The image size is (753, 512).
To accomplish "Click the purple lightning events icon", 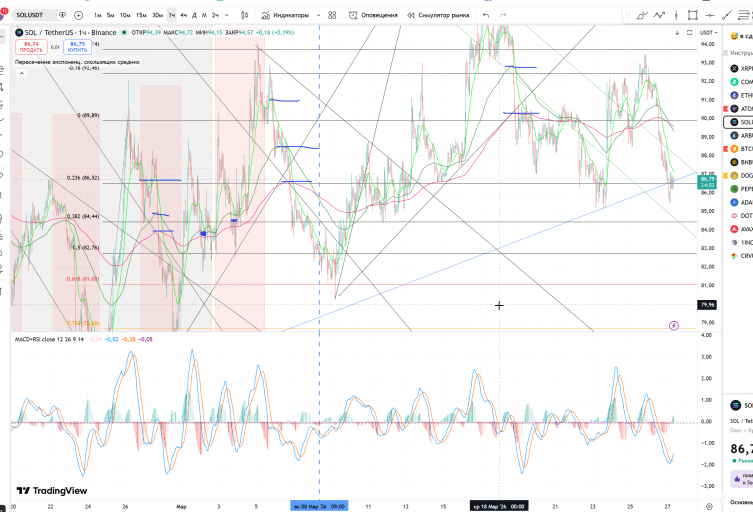I will [674, 326].
